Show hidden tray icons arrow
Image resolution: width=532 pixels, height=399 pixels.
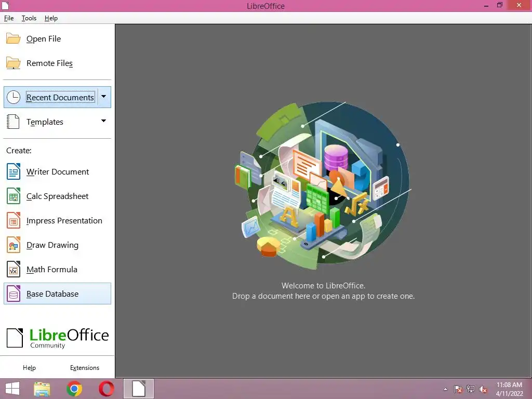pos(445,389)
